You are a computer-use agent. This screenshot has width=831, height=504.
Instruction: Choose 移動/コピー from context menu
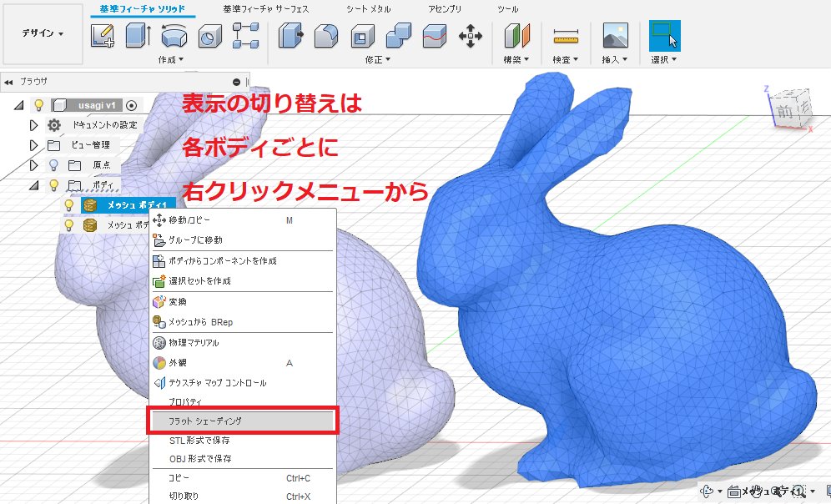click(x=243, y=220)
